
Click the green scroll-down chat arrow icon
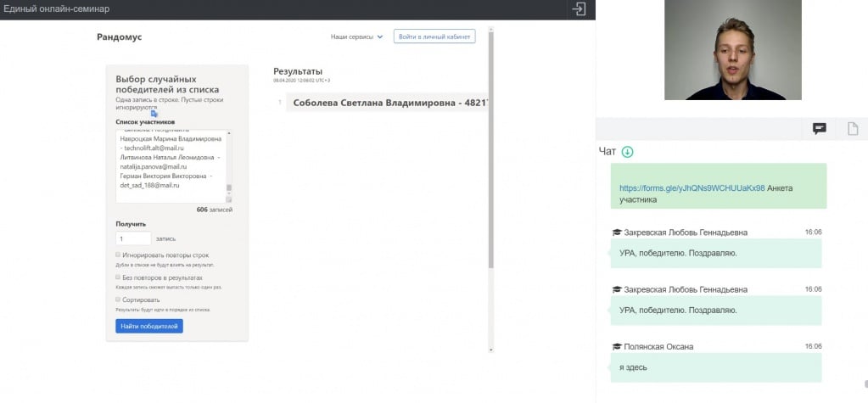coord(628,152)
